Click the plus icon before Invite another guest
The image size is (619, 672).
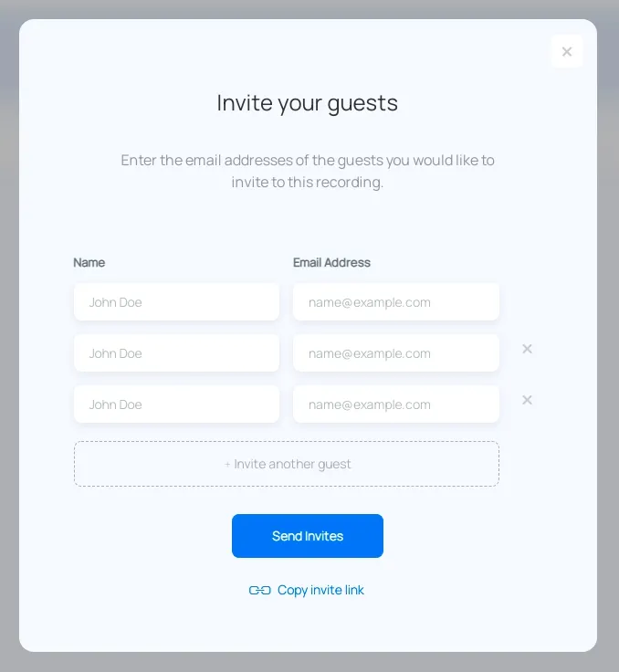tap(228, 465)
